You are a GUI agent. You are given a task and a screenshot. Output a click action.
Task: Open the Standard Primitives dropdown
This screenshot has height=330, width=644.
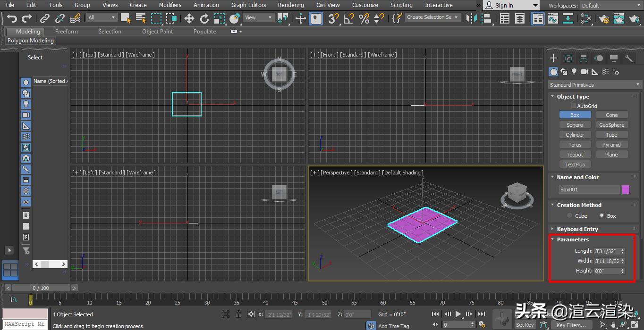click(x=594, y=84)
